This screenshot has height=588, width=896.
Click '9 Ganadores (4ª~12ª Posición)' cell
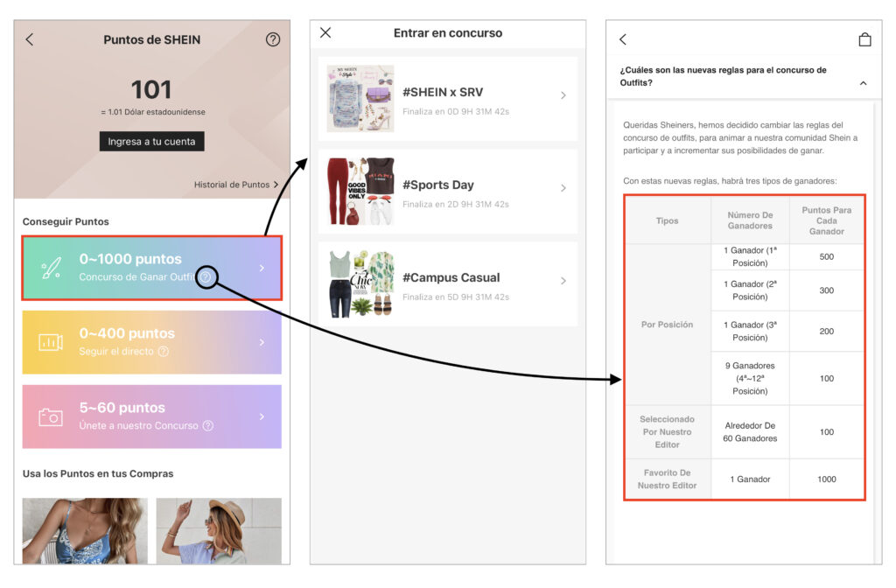coord(750,378)
